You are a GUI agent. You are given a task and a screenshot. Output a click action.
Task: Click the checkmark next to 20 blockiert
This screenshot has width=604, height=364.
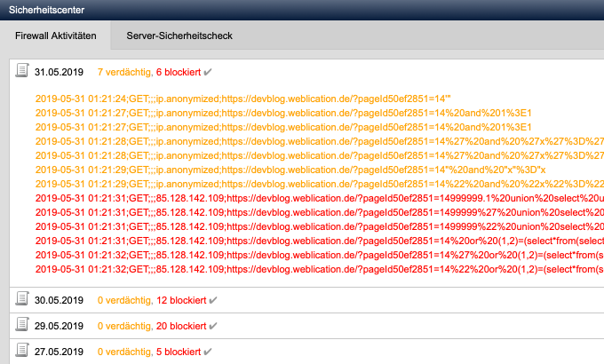[x=213, y=326]
